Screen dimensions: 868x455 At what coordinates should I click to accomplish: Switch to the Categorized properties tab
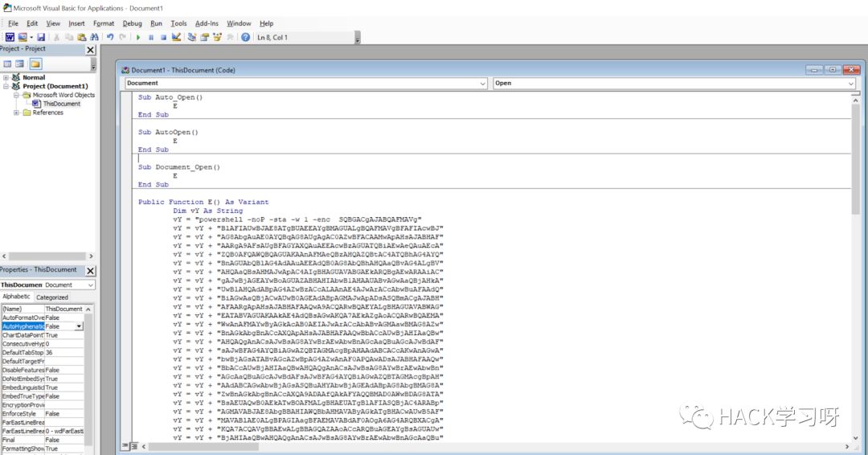click(x=52, y=297)
